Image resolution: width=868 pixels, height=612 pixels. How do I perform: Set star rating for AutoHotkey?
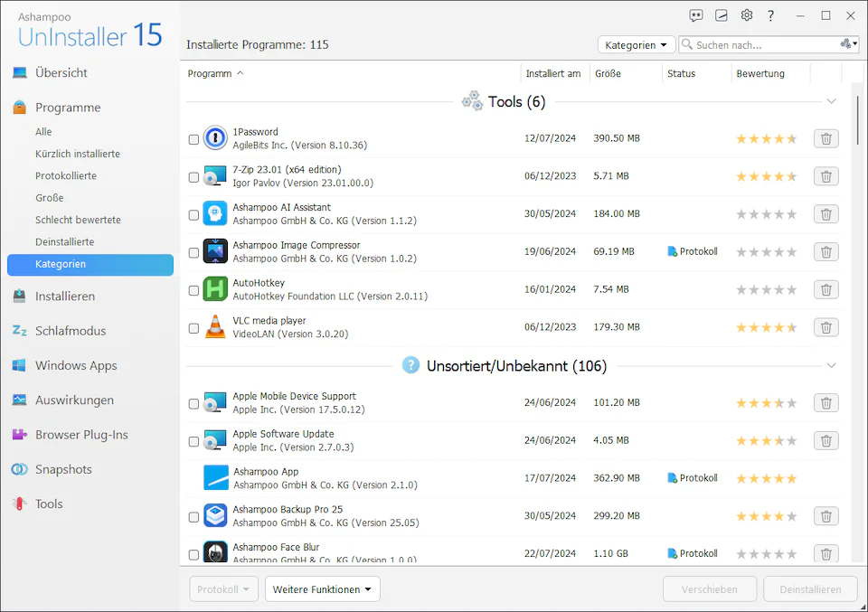[766, 290]
